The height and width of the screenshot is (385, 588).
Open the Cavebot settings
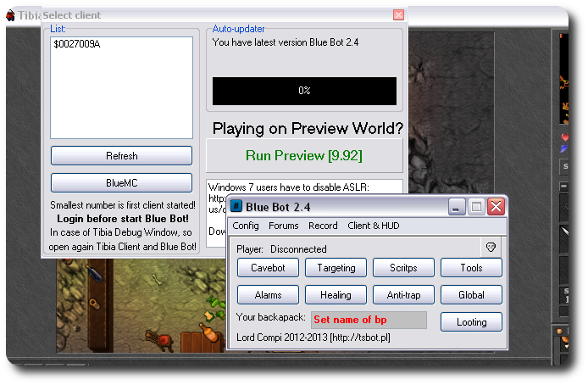[x=268, y=268]
